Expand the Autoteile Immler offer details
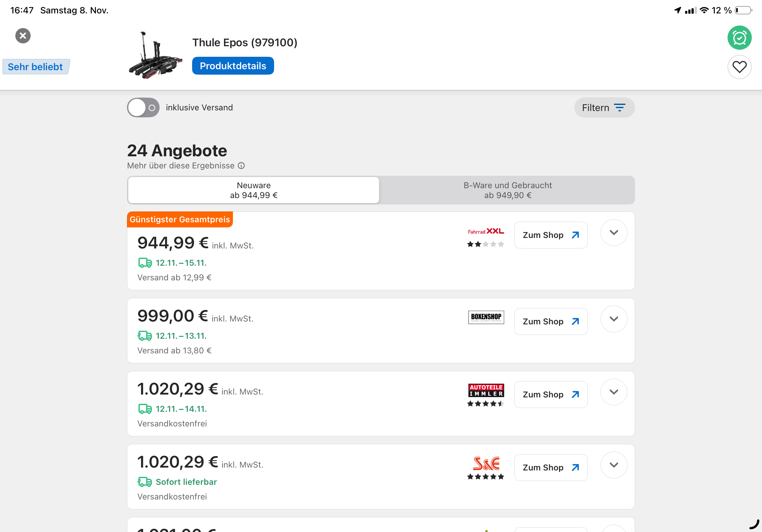This screenshot has width=762, height=532. pyautogui.click(x=613, y=392)
